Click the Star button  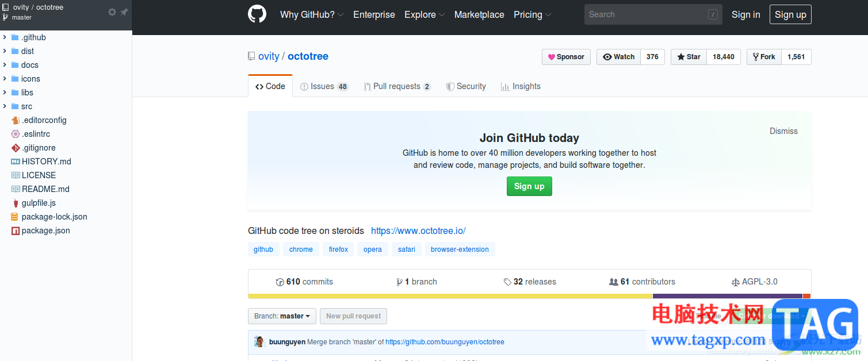tap(689, 57)
